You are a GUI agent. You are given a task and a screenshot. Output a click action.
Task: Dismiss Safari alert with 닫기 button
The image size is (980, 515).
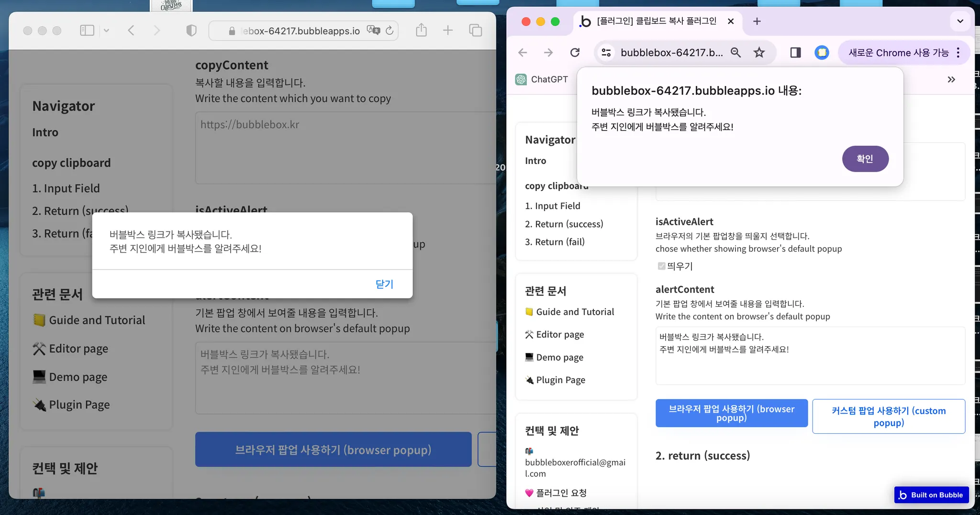384,284
